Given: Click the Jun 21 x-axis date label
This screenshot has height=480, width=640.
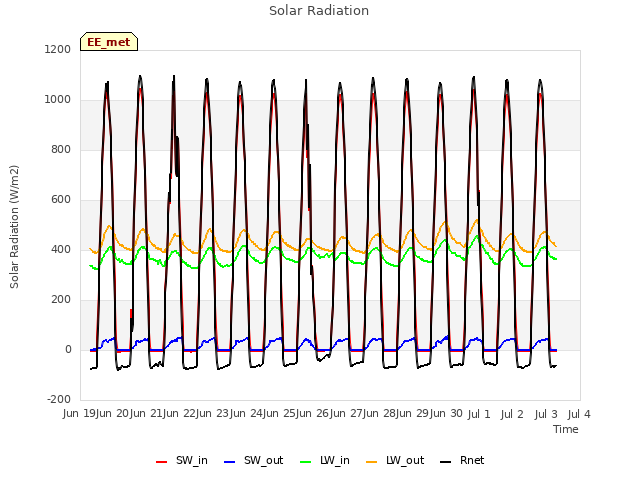Looking at the screenshot, I should [x=147, y=414].
